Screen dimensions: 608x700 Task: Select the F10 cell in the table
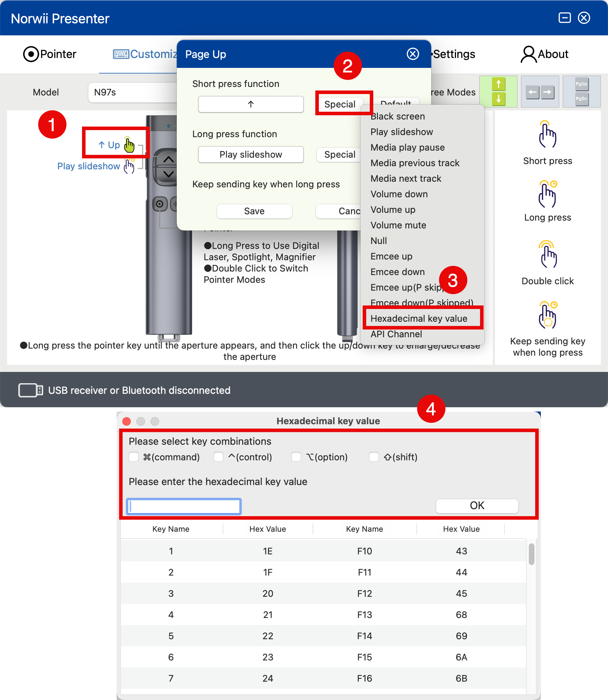tap(364, 551)
